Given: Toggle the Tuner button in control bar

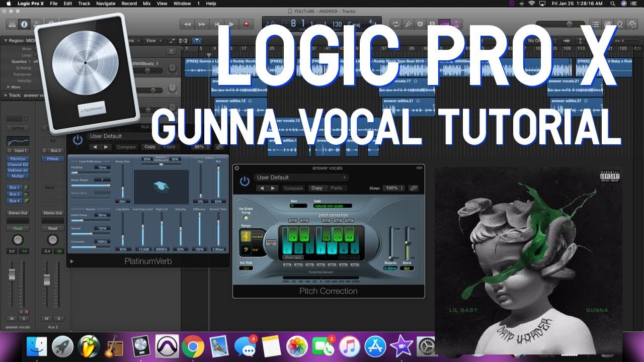Looking at the screenshot, I should (x=408, y=24).
